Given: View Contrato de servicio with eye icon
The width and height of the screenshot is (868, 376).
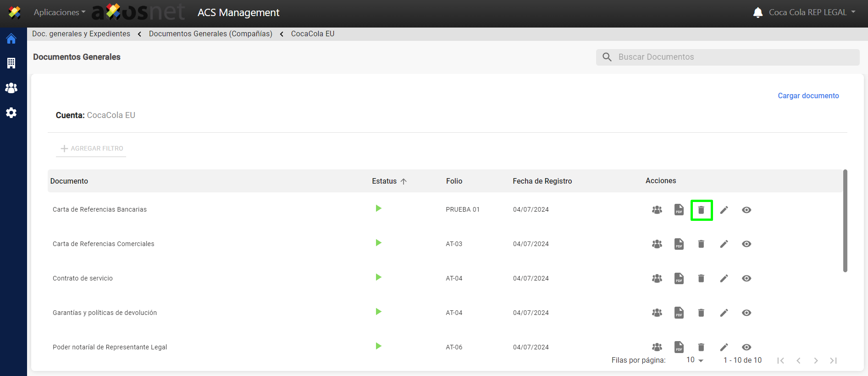Looking at the screenshot, I should 746,278.
